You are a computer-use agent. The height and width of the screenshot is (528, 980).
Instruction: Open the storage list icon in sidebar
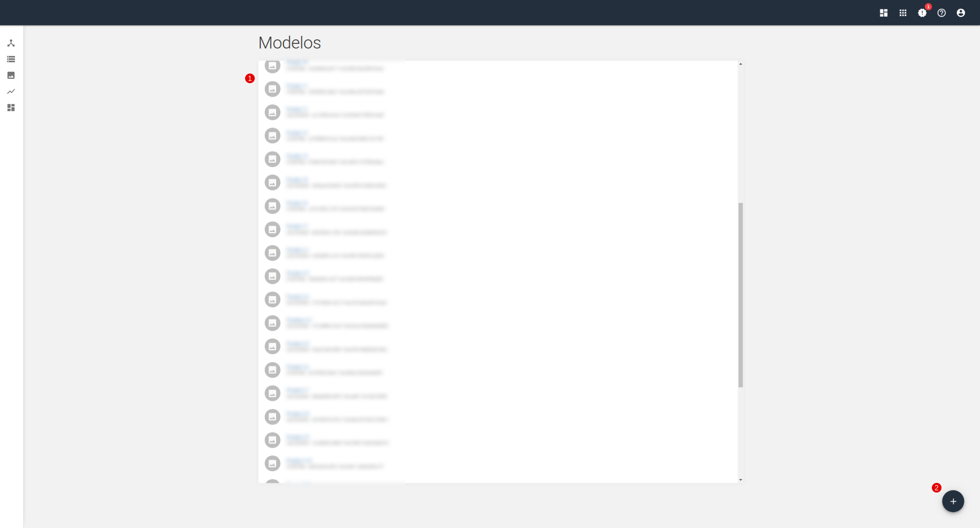coord(11,59)
